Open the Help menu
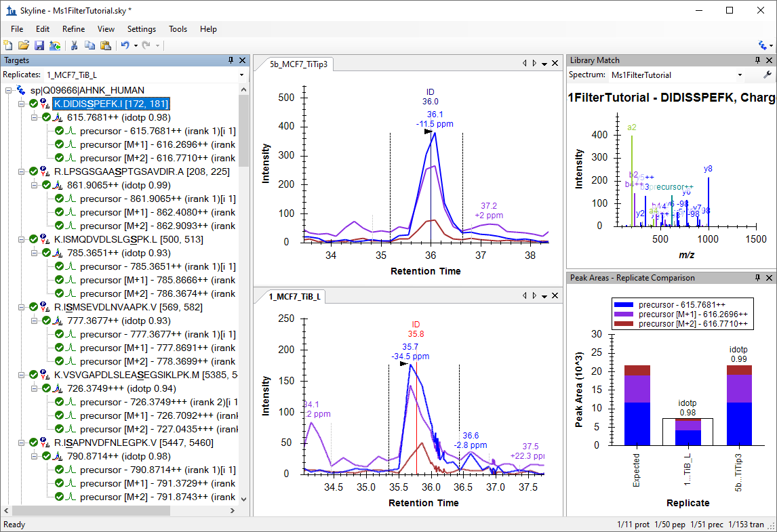This screenshot has width=777, height=532. [208, 29]
